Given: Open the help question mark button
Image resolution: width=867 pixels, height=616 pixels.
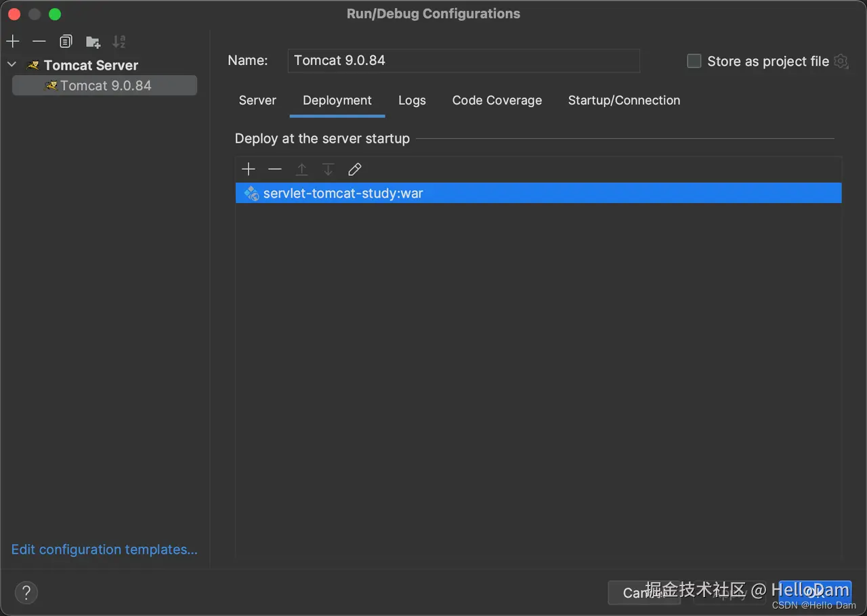Looking at the screenshot, I should (x=26, y=592).
